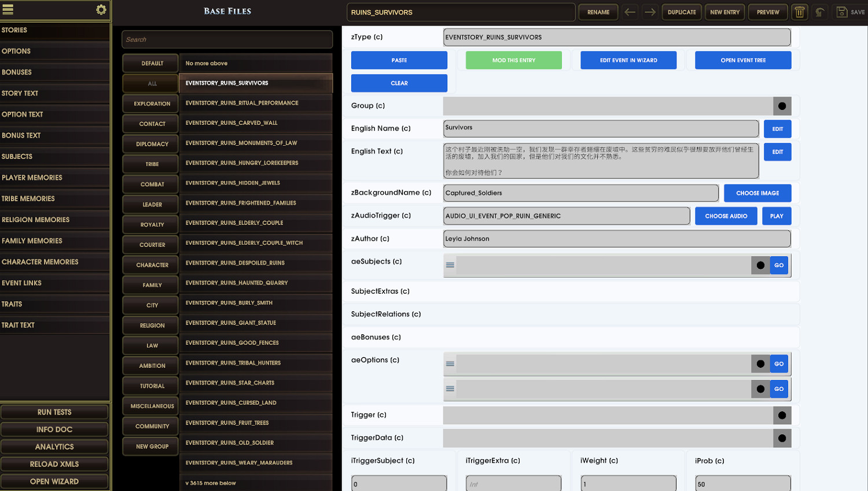Play the audio trigger sound
Image resolution: width=868 pixels, height=491 pixels.
777,216
